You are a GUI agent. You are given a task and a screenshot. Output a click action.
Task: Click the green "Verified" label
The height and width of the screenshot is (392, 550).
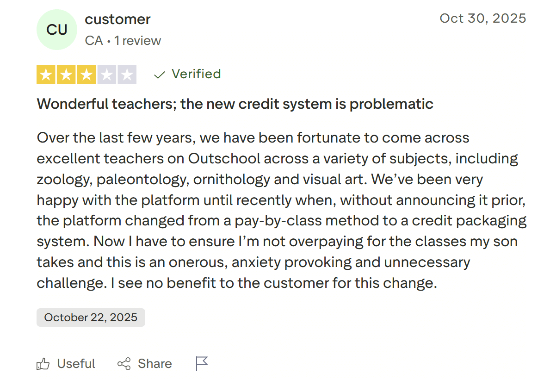click(x=196, y=74)
